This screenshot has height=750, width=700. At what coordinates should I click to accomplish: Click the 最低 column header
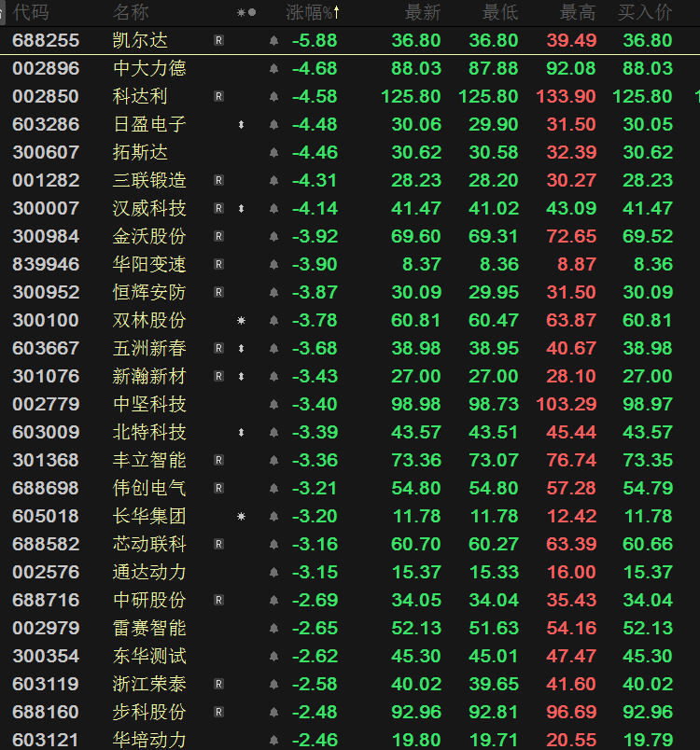(x=500, y=12)
